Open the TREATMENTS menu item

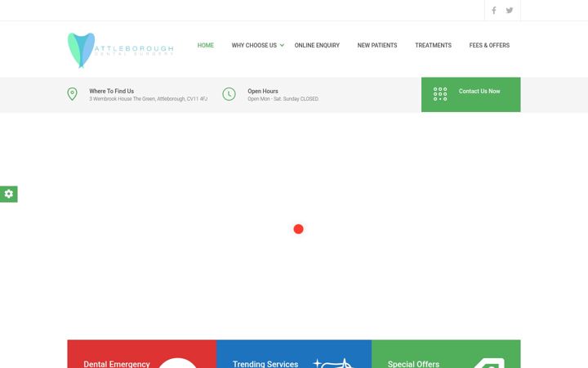click(x=433, y=45)
